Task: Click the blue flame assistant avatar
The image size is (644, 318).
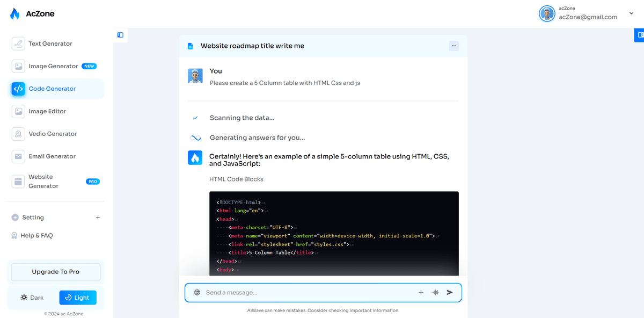Action: point(195,157)
